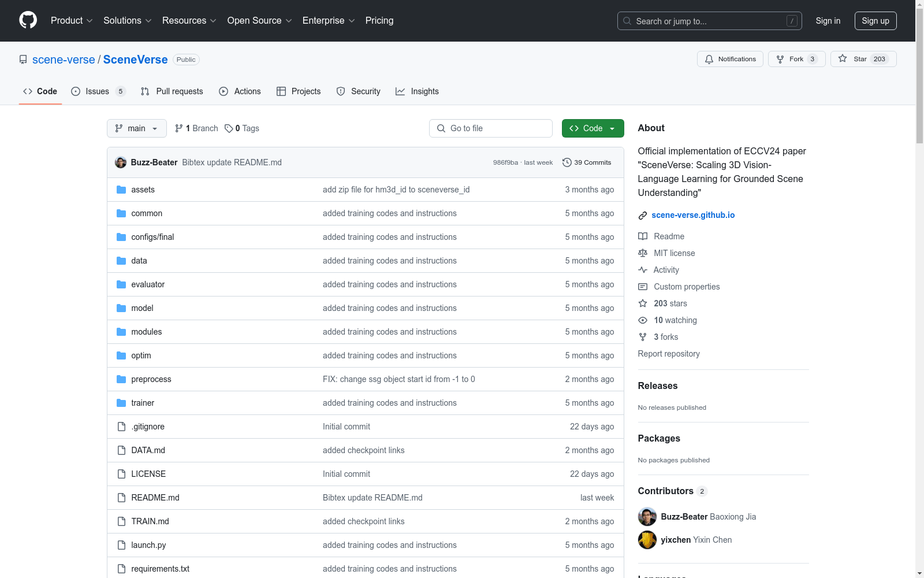This screenshot has width=924, height=578.
Task: Click the preprocess folder icon
Action: click(x=121, y=379)
